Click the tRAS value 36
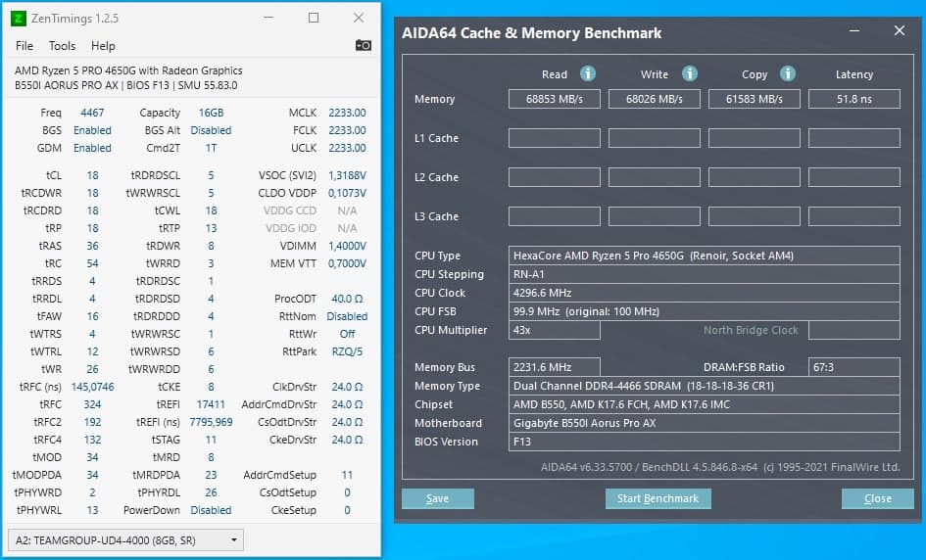Viewport: 926px width, 560px height. [x=93, y=246]
